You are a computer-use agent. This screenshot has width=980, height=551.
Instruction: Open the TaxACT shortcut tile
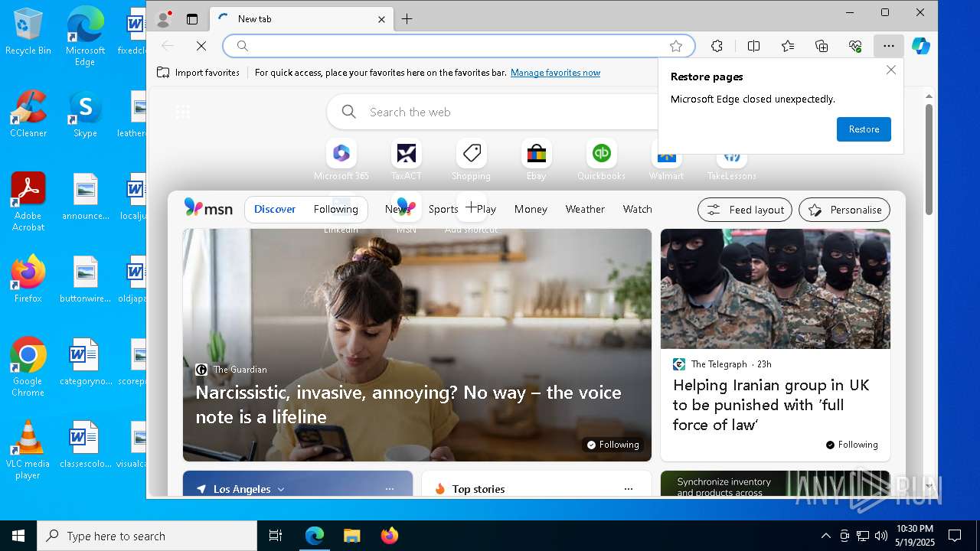(407, 161)
